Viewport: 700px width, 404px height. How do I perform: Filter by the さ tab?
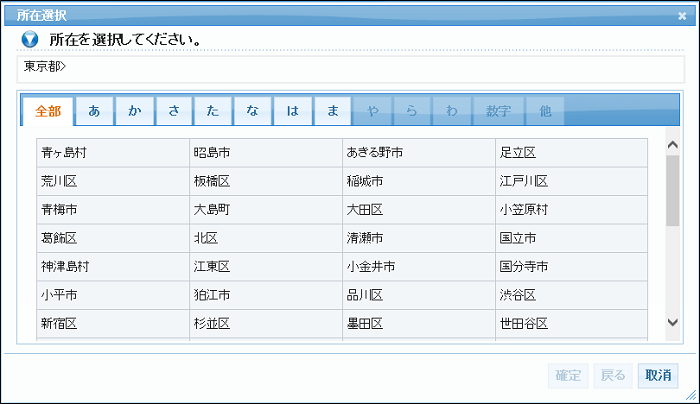click(x=174, y=111)
